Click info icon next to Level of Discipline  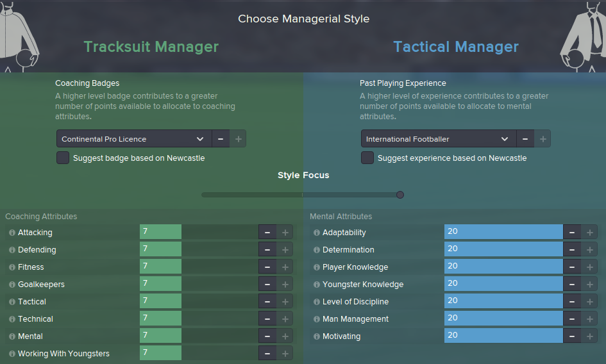[317, 302]
